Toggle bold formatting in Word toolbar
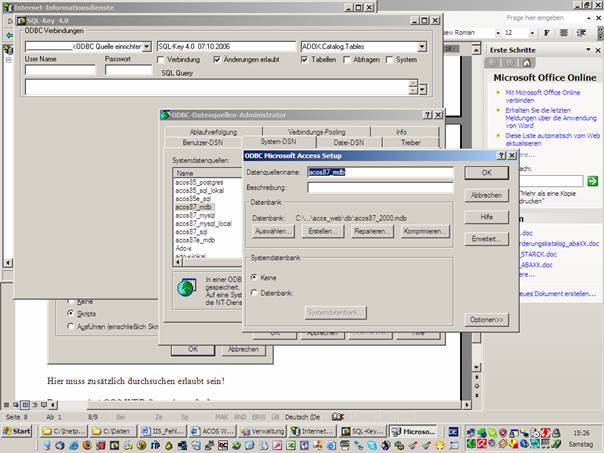The width and height of the screenshot is (604, 453). [x=547, y=33]
